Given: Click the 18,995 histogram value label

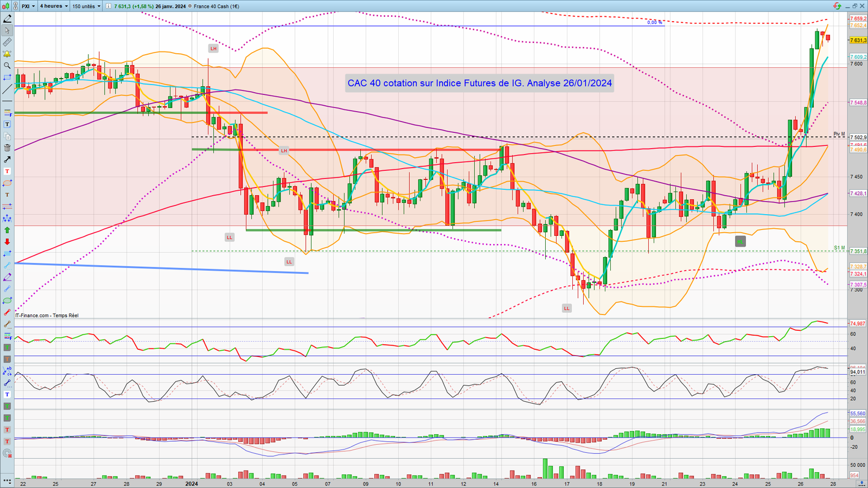Looking at the screenshot, I should (858, 429).
